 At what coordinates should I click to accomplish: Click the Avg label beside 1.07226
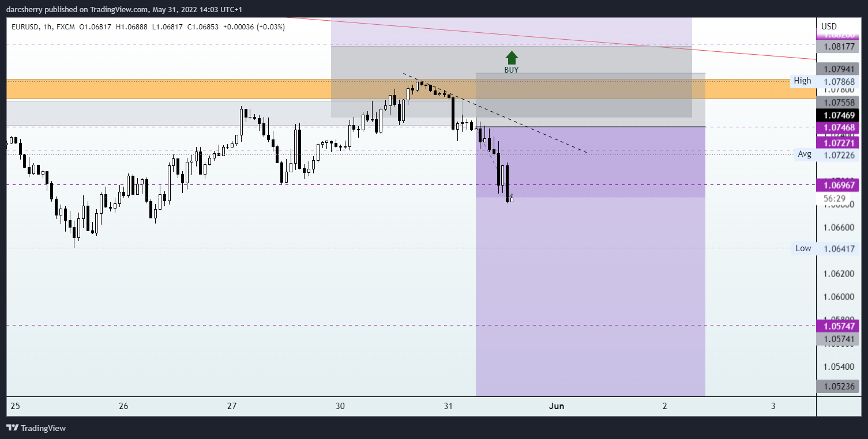point(805,154)
